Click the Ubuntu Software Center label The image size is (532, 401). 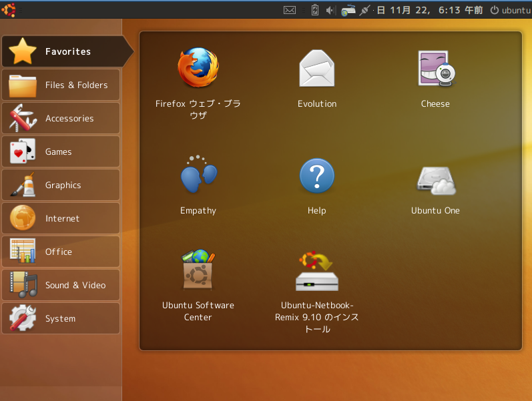(198, 311)
